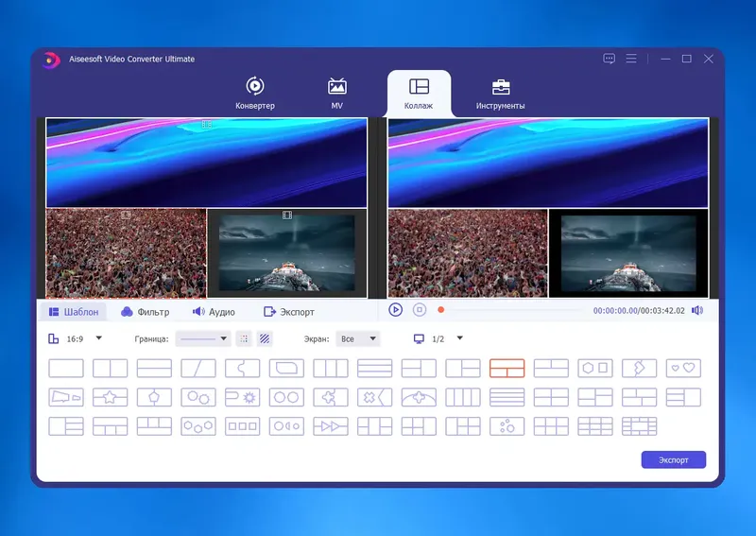Viewport: 756px width, 536px height.
Task: Click the currently selected orange template
Action: tap(507, 368)
